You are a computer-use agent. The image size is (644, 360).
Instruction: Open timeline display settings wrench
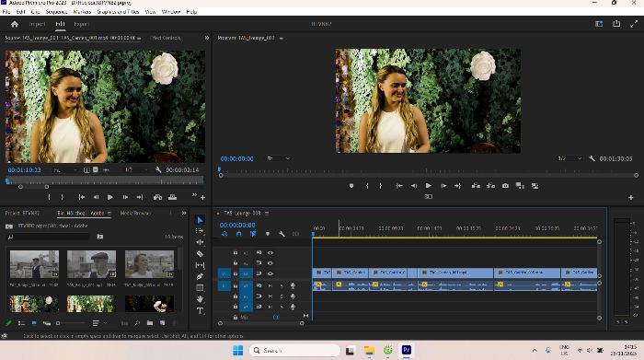[282, 234]
